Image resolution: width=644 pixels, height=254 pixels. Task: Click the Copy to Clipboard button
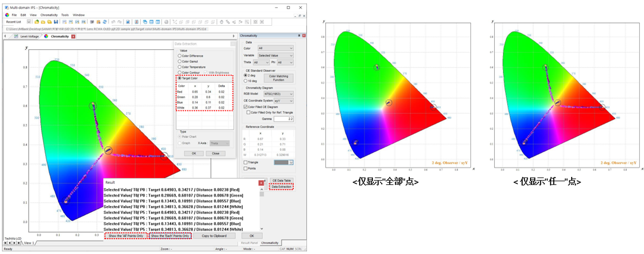click(211, 236)
